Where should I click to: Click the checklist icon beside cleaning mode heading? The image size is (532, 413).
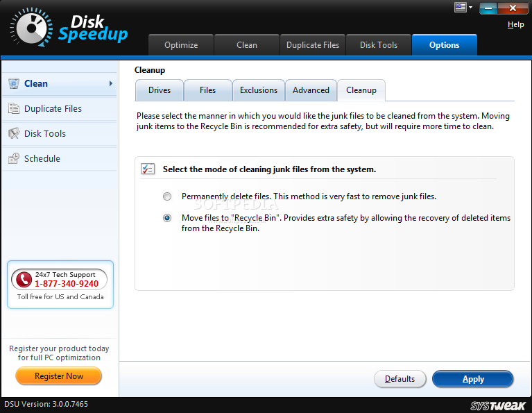coord(148,169)
